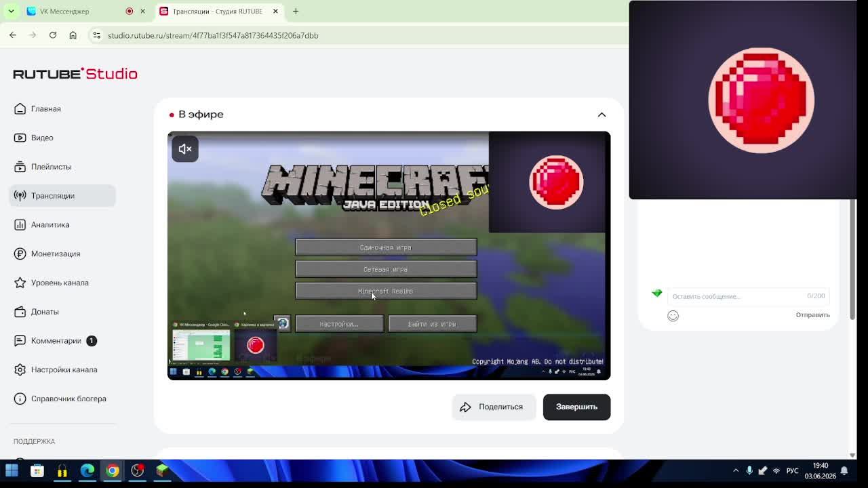Open the Windows Start menu

tap(12, 470)
